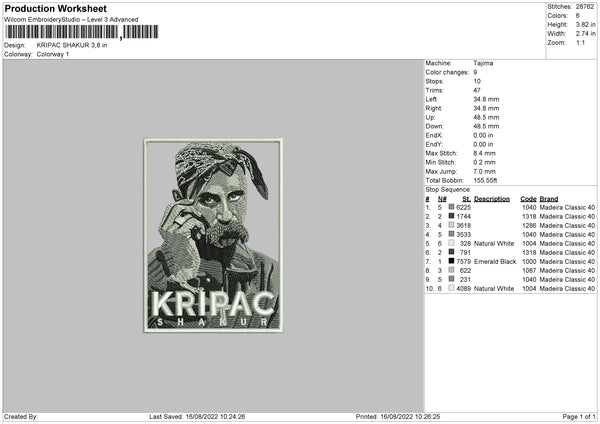Screen dimensions: 600x424
Task: Click the 'Stops:' label
Action: tap(435, 81)
